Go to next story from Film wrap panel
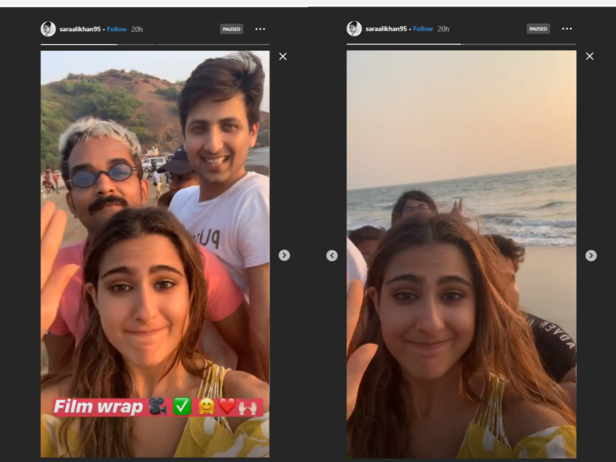The height and width of the screenshot is (462, 616). coord(284,255)
